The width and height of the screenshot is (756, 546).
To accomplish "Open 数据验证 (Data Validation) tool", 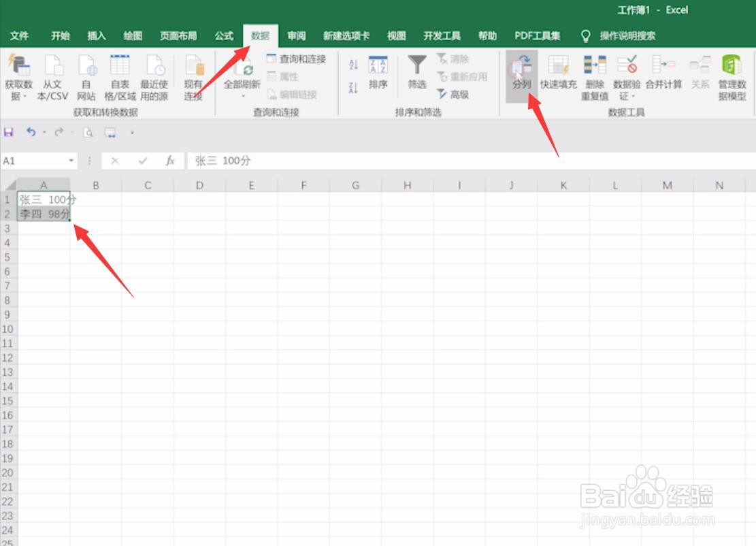I will coord(627,77).
